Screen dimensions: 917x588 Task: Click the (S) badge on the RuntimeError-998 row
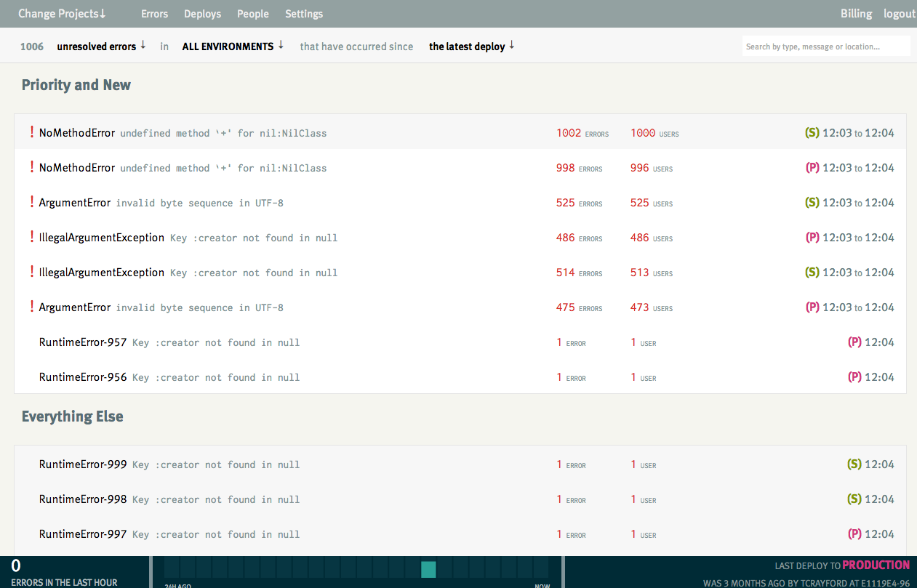click(x=854, y=499)
